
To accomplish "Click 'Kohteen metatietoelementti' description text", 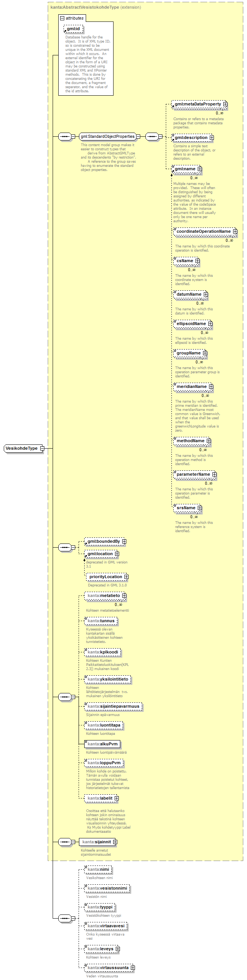I will 108,610.
